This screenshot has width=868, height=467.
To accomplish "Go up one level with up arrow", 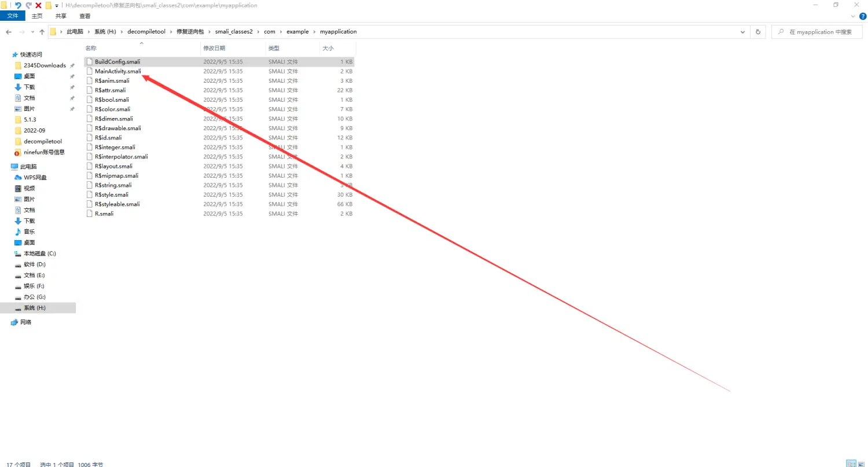I will [x=42, y=32].
